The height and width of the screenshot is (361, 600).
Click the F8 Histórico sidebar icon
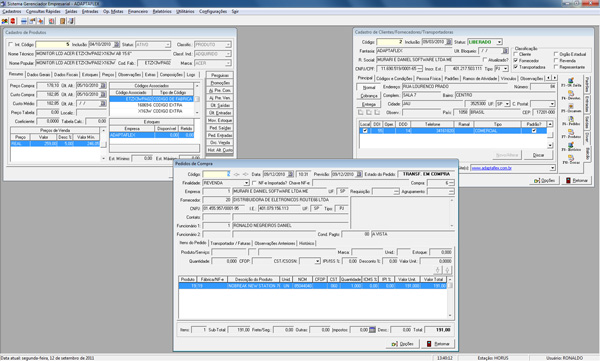571,145
